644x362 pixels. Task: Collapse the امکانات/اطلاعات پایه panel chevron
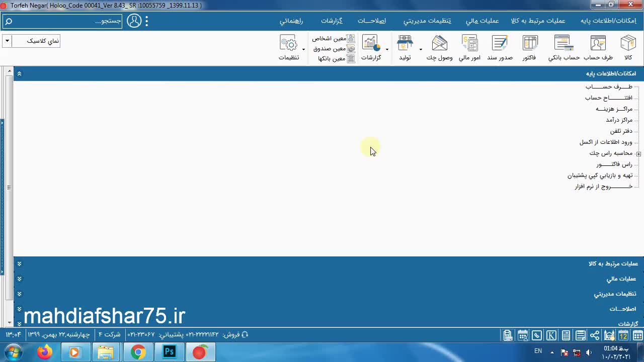(x=19, y=74)
